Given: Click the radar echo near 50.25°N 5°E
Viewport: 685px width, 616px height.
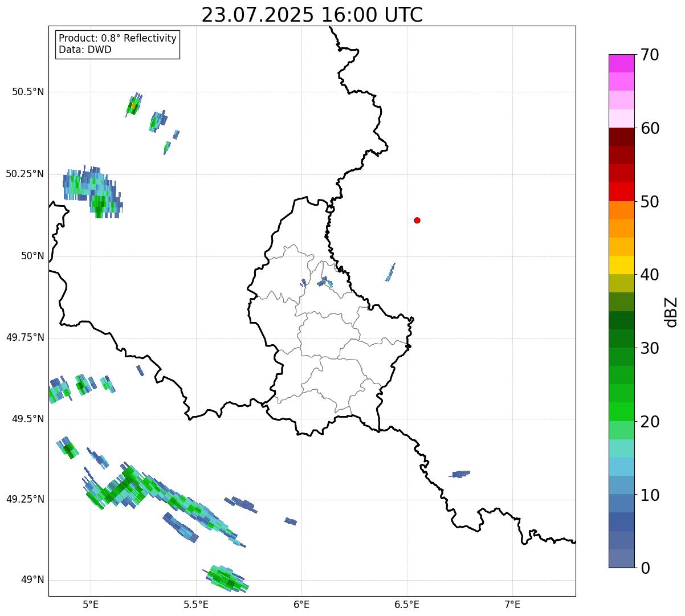Looking at the screenshot, I should pyautogui.click(x=92, y=191).
